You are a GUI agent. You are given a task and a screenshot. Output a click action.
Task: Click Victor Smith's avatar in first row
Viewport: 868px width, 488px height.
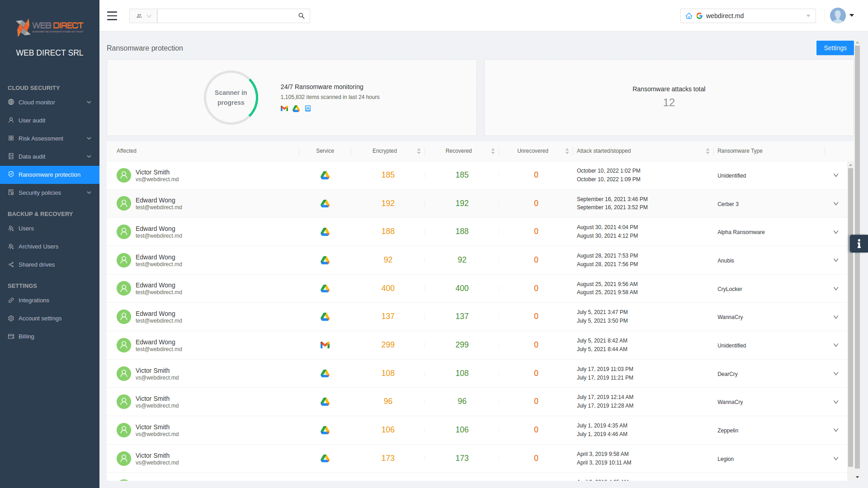click(124, 175)
